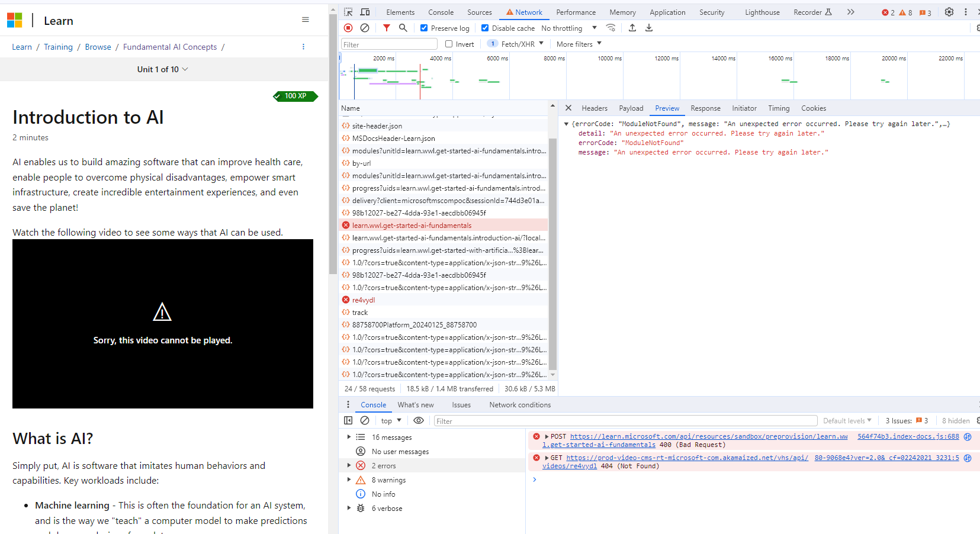Show more DevTools tabs chevron
The width and height of the screenshot is (980, 534).
tap(851, 12)
